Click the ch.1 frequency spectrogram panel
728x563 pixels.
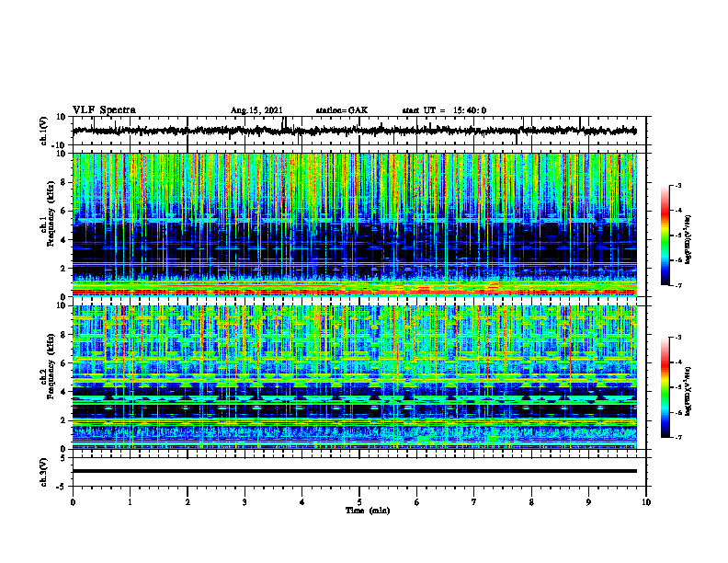click(359, 224)
